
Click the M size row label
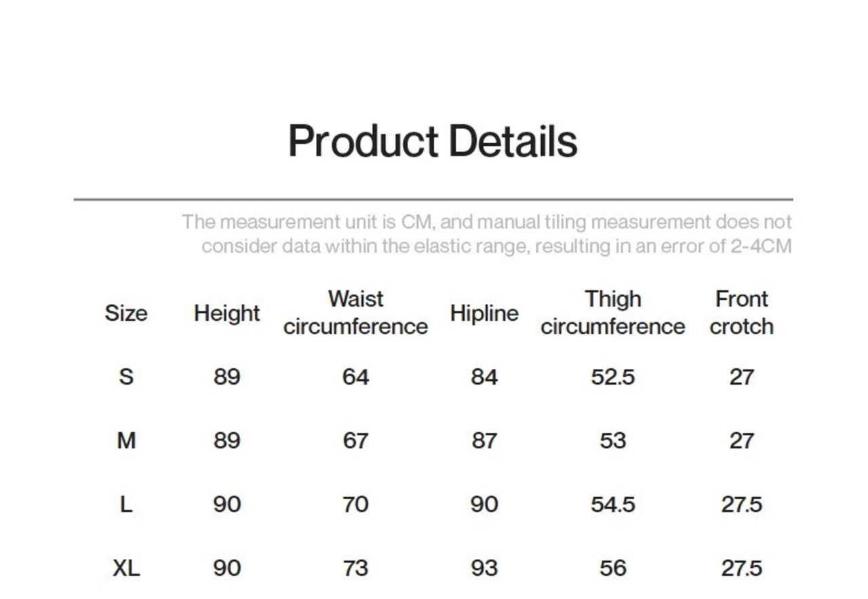click(x=126, y=441)
